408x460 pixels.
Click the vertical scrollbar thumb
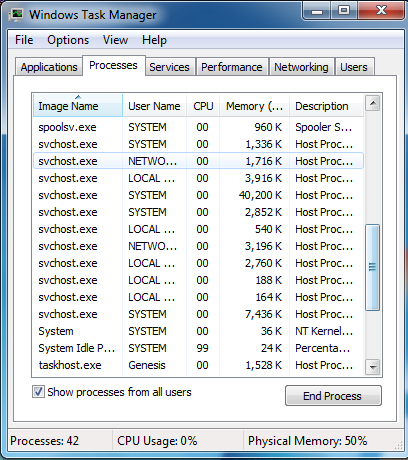pos(372,268)
